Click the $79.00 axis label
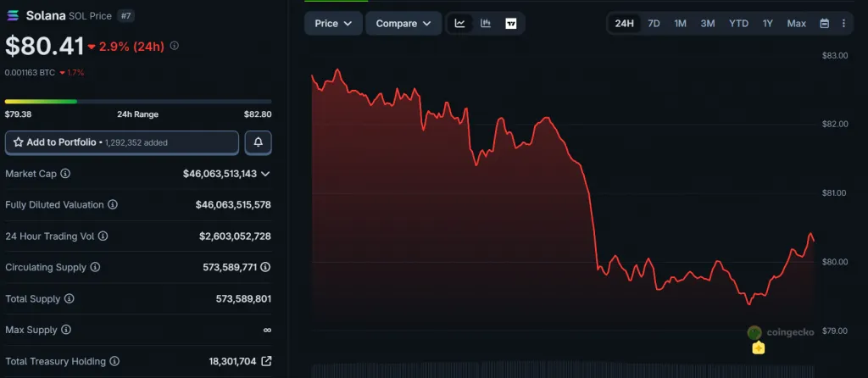Viewport: 868px width, 378px height. (835, 331)
